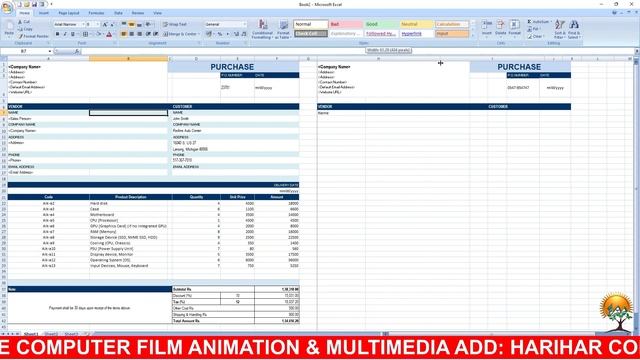Open the Fill menu
Viewport: 640px width, 360px height.
(x=533, y=29)
